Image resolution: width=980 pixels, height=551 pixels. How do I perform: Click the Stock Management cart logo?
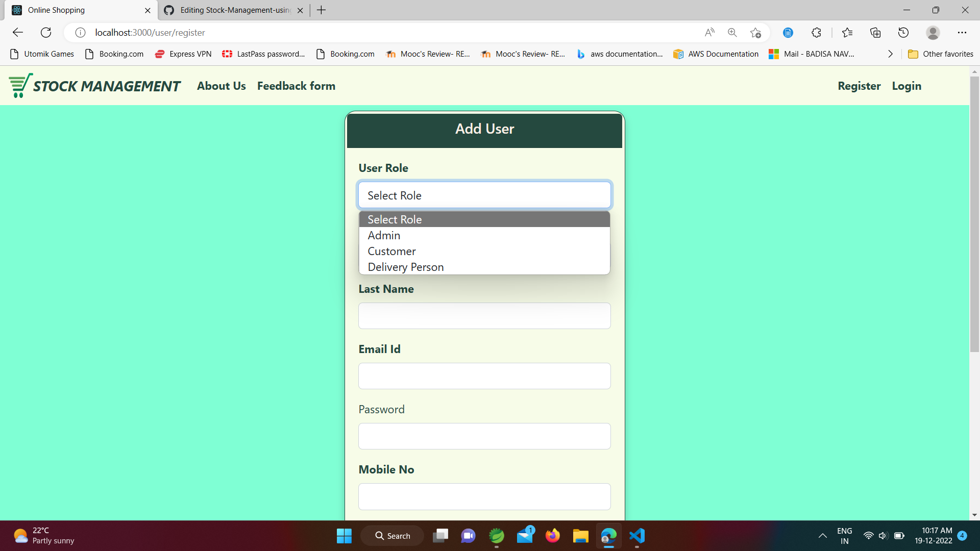click(20, 86)
